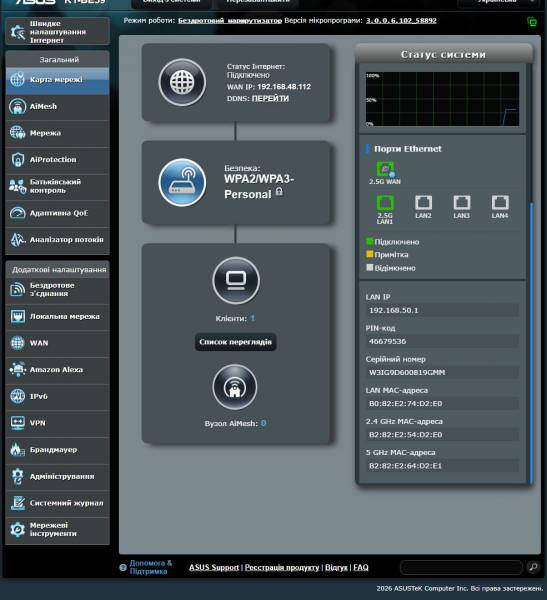Screen dimensions: 547x600
Task: Click the clients count number 1
Action: [x=253, y=318]
